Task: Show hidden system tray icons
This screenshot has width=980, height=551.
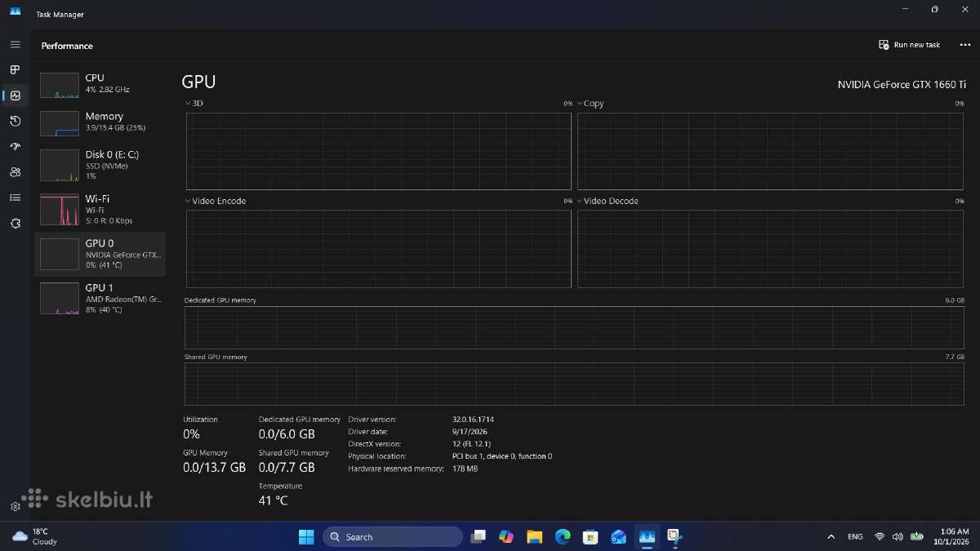Action: click(831, 536)
